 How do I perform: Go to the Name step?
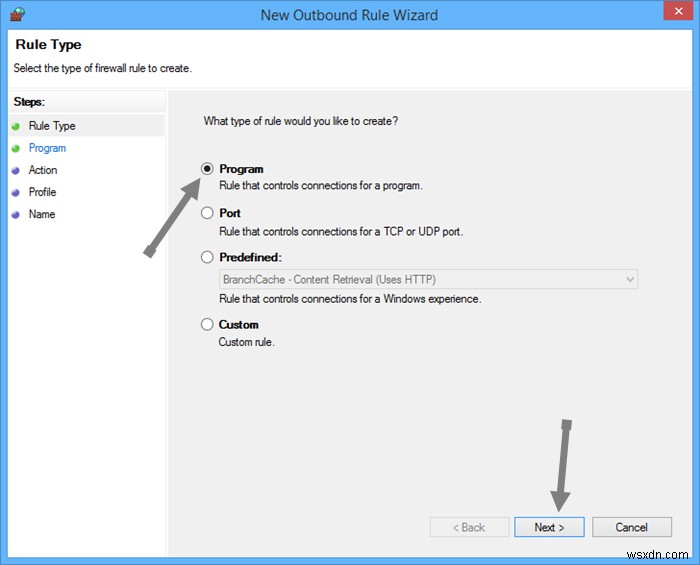tap(42, 214)
